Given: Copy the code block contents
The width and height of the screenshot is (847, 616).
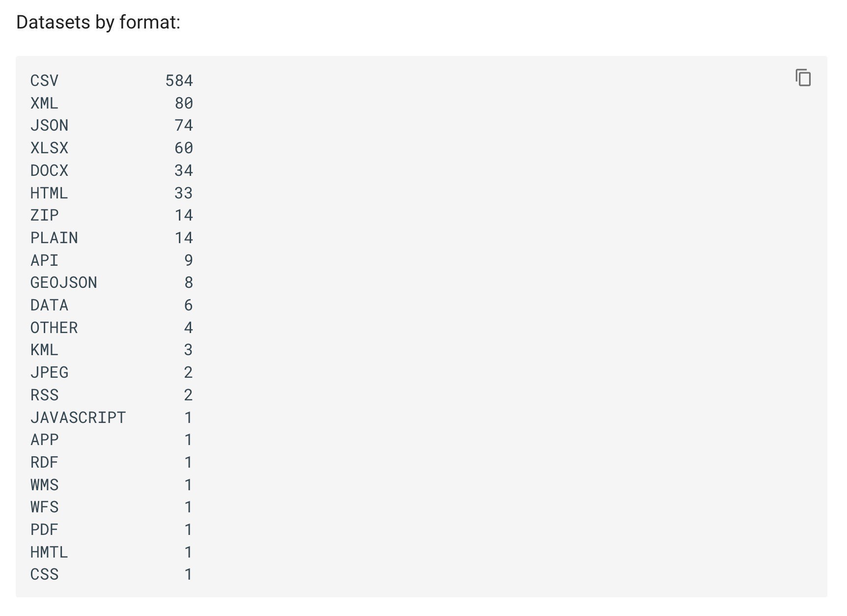Looking at the screenshot, I should (x=803, y=78).
